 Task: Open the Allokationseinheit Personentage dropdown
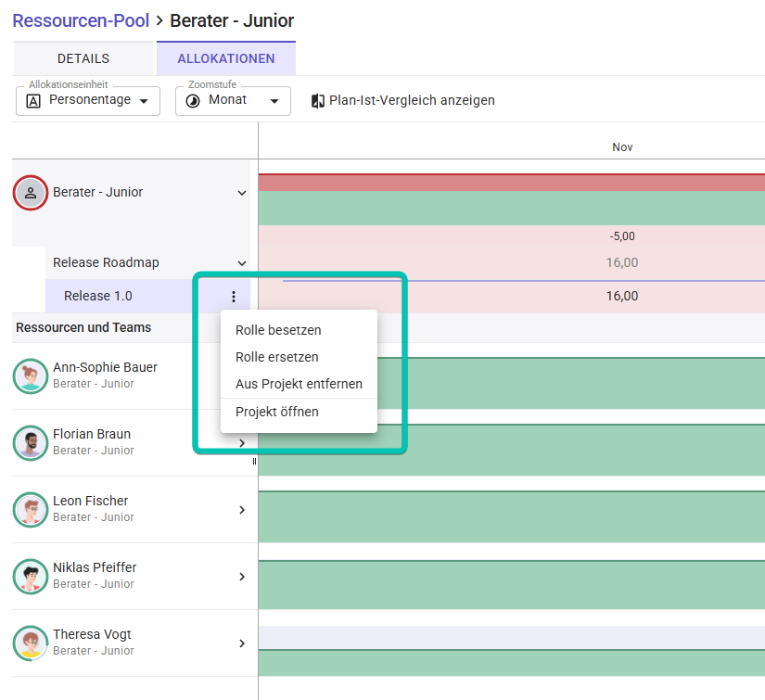click(x=88, y=101)
